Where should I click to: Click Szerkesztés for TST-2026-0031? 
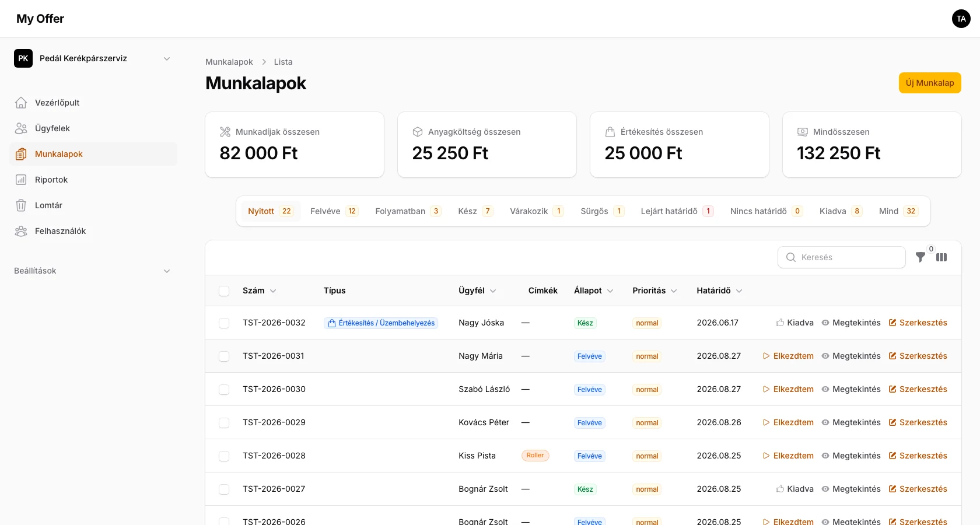(918, 356)
